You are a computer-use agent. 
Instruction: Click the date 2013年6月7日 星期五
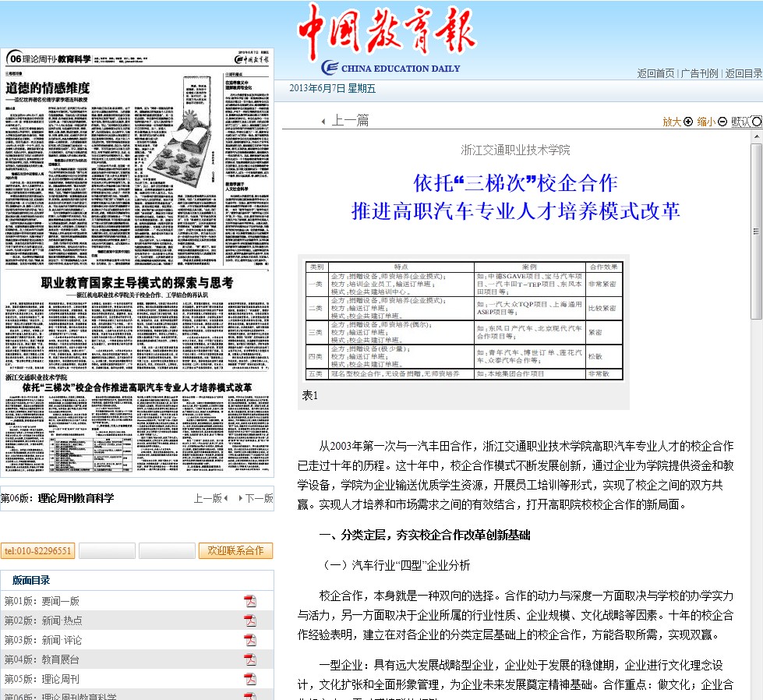pyautogui.click(x=332, y=88)
